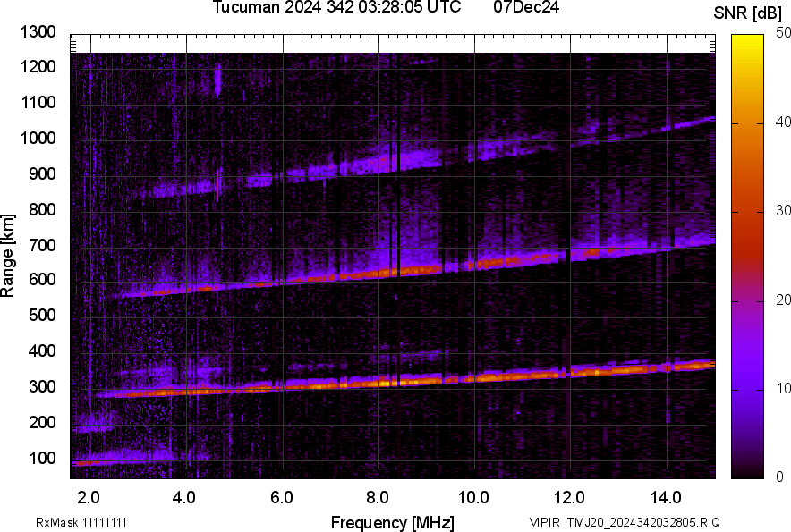Click the Frequency [MHz] axis label
The image size is (791, 532).
pos(393,522)
